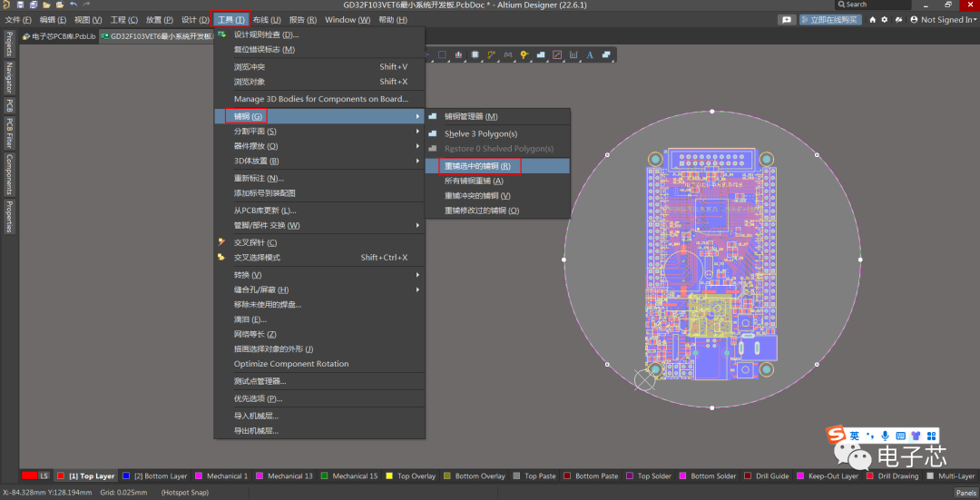Click the feedback chat bubble icon

click(x=786, y=20)
